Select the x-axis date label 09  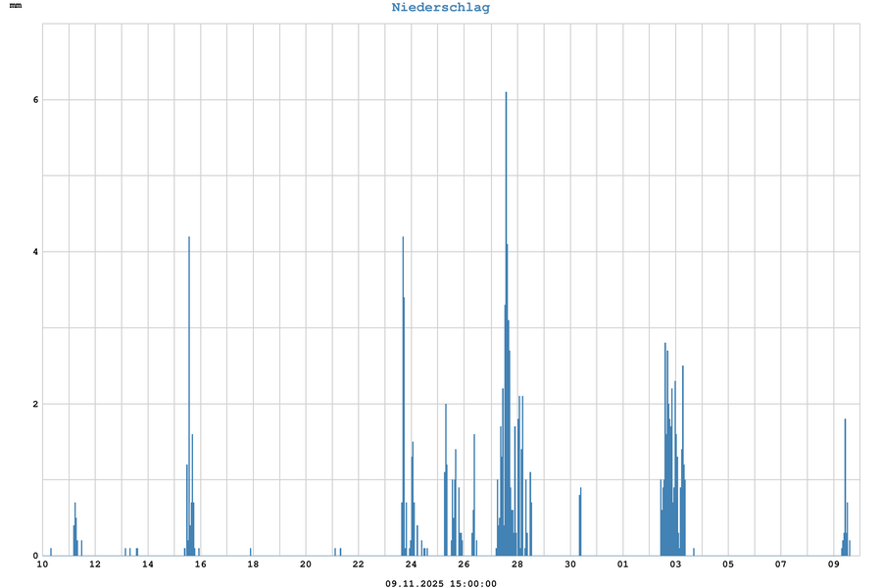(x=834, y=564)
